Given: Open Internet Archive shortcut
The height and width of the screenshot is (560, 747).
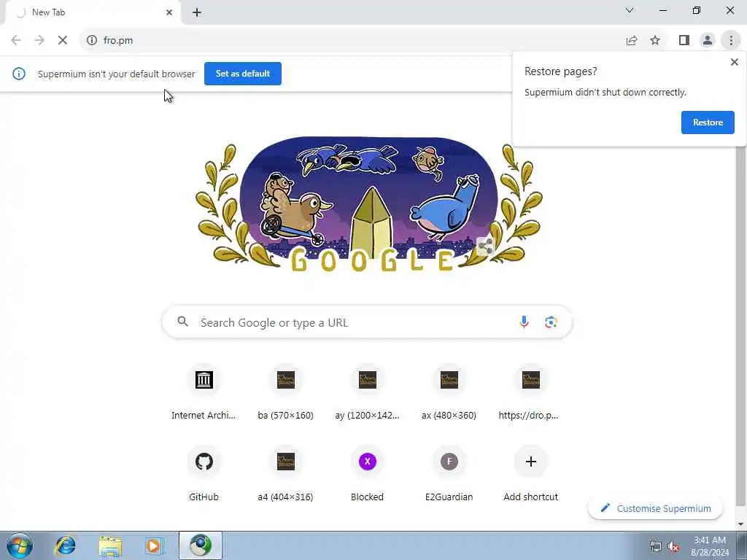Looking at the screenshot, I should click(x=204, y=393).
